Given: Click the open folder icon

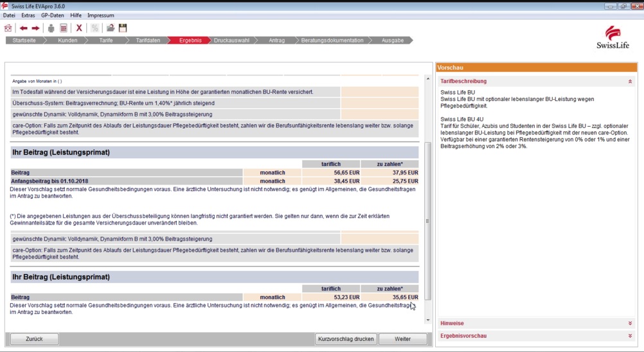Looking at the screenshot, I should (x=111, y=28).
